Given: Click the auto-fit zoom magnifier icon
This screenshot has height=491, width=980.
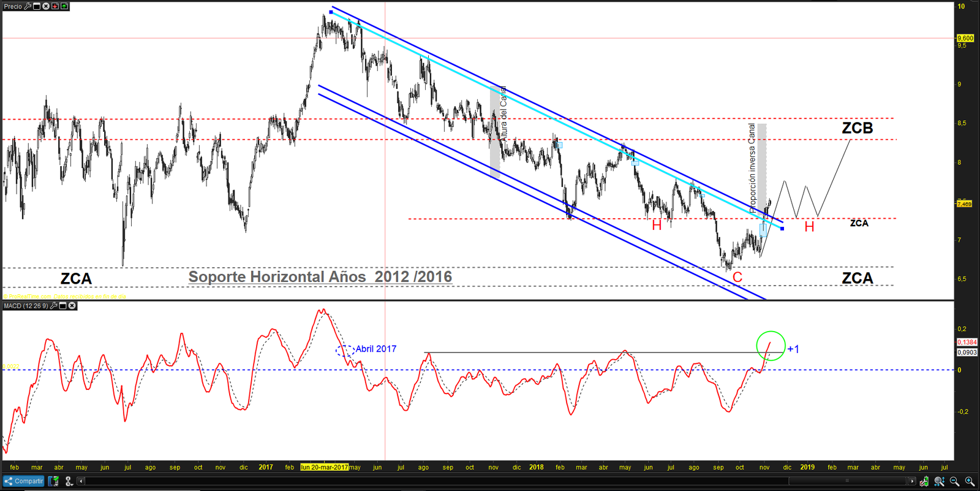Looking at the screenshot, I should [x=940, y=481].
